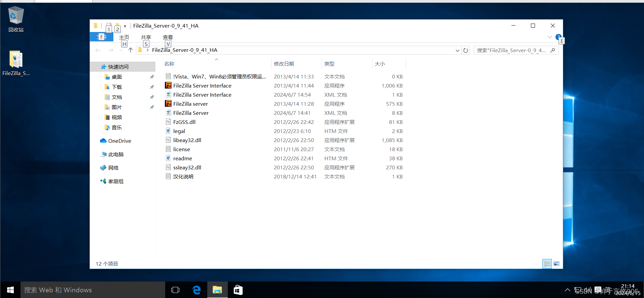Open the address bar history dropdown
Viewport: 644px width, 298px height.
click(457, 50)
